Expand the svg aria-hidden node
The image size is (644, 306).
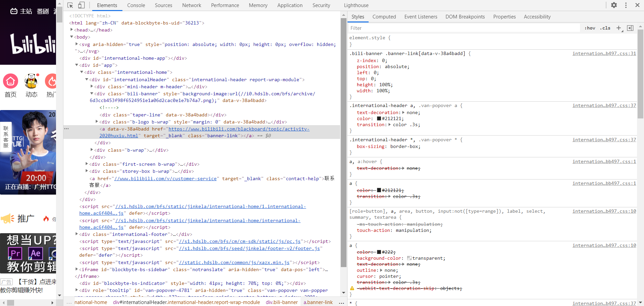pyautogui.click(x=77, y=44)
